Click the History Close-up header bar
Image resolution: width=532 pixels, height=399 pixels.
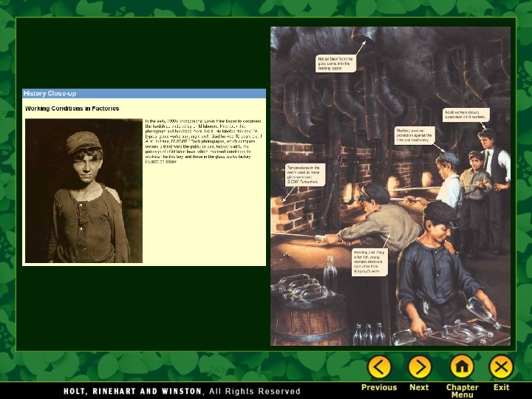[144, 93]
